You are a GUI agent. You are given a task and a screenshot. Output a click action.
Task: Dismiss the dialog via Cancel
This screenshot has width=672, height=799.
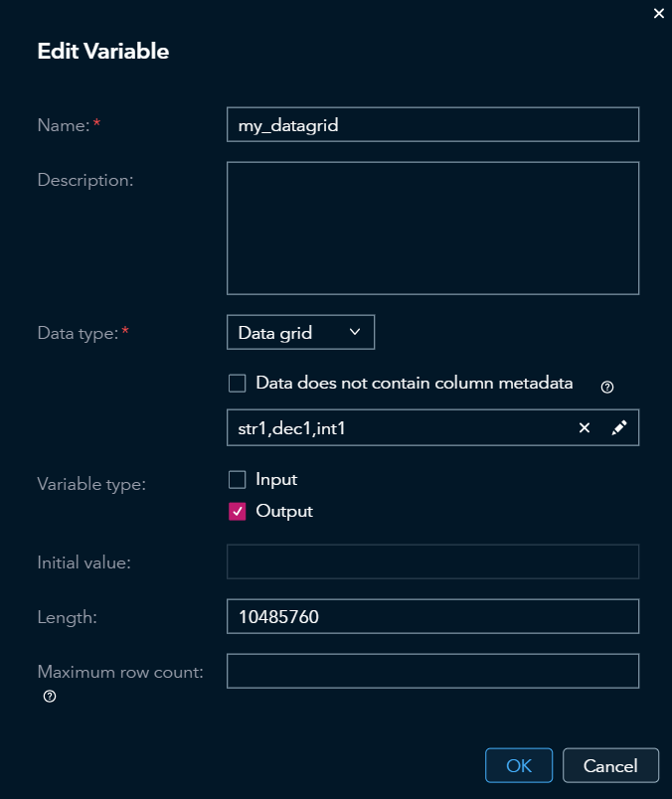point(609,765)
